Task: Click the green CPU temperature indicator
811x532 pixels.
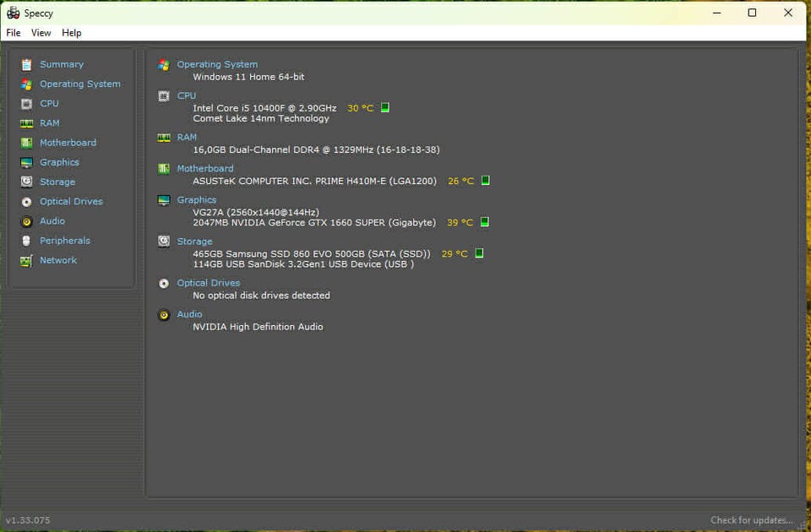Action: click(385, 108)
